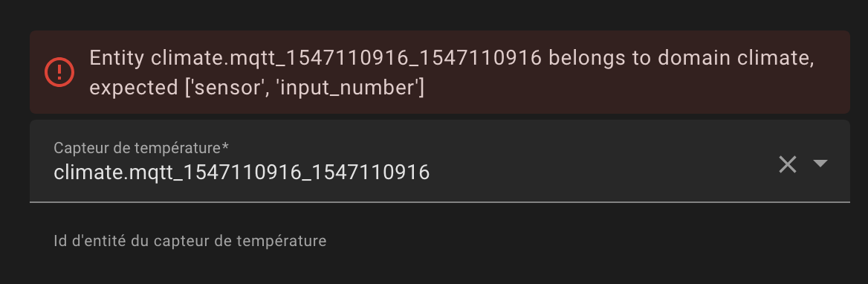Open the Capteur de température dropdown arrow
The image size is (868, 284).
[x=820, y=164]
